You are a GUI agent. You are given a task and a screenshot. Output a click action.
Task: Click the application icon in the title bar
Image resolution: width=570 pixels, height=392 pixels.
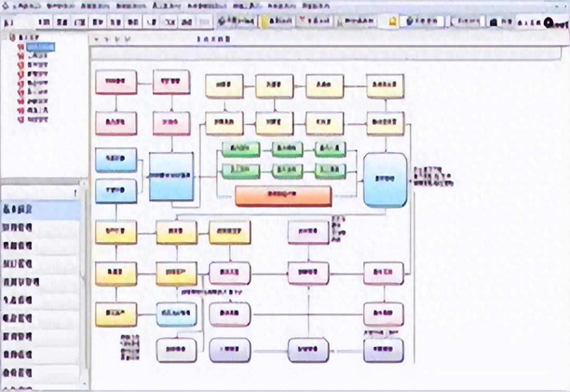tap(5, 6)
